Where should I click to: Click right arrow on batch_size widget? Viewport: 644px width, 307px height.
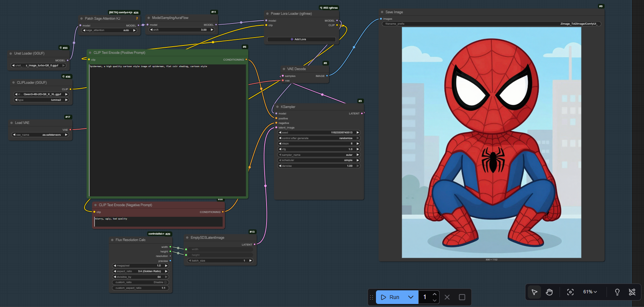(250, 261)
